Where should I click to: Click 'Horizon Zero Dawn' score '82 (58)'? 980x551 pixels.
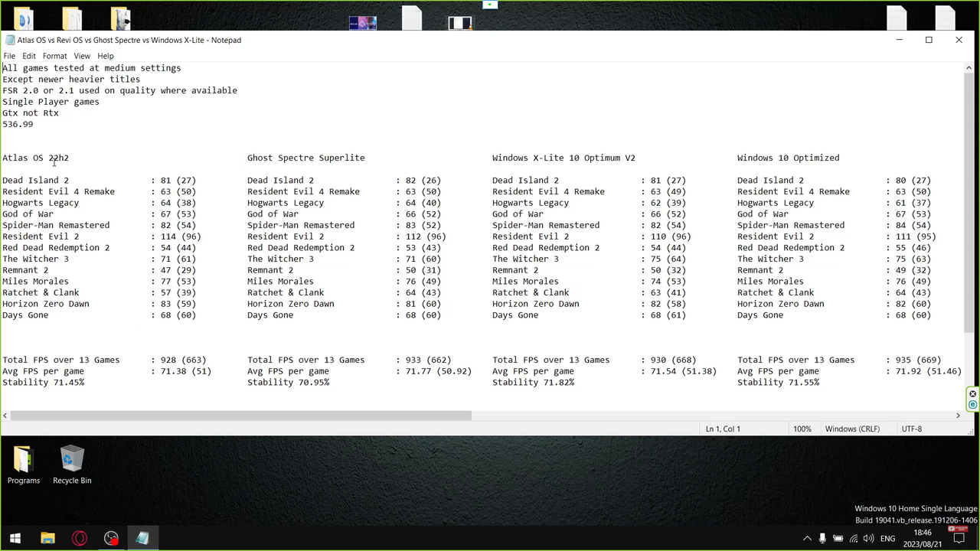pyautogui.click(x=668, y=304)
